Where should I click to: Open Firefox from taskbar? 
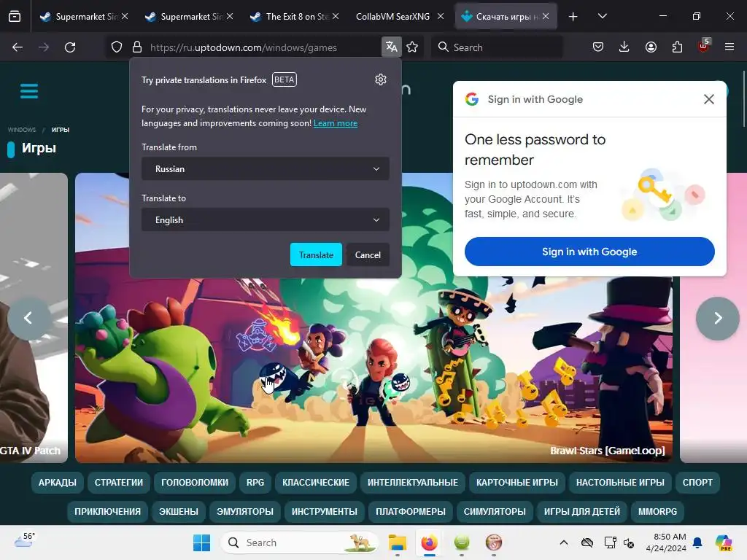(x=429, y=542)
